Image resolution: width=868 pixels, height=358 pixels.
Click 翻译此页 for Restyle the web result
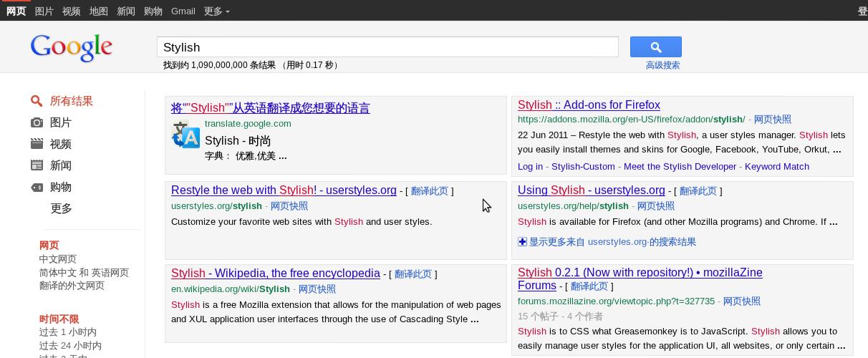click(x=430, y=191)
